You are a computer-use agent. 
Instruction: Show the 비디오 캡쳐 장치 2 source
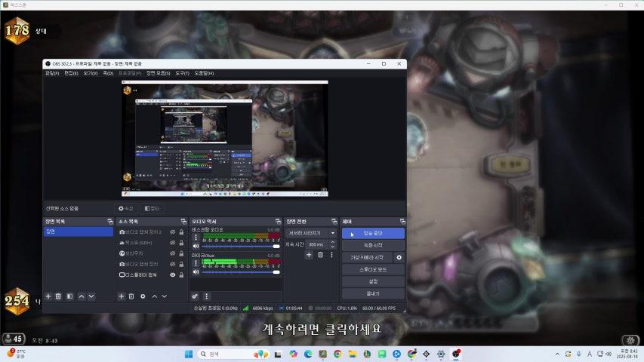click(172, 232)
